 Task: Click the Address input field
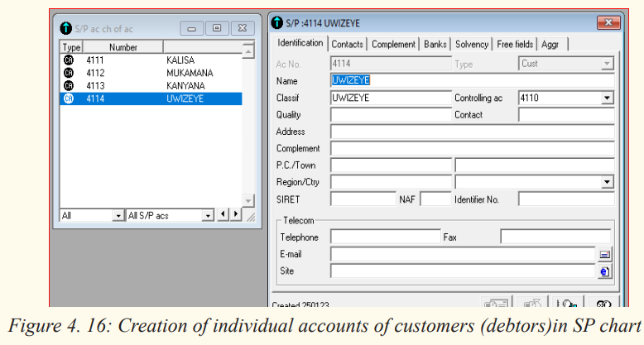point(473,132)
